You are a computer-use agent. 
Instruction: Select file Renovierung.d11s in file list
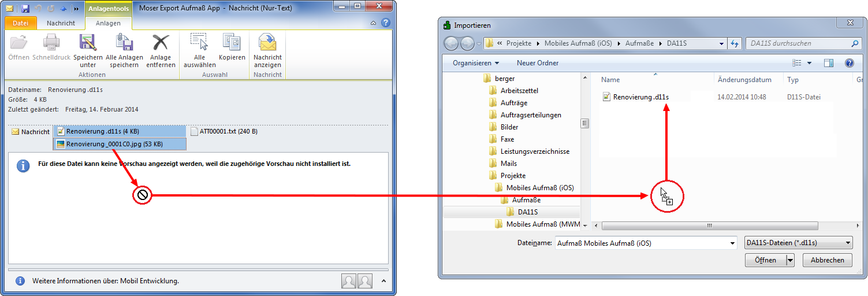click(x=635, y=97)
